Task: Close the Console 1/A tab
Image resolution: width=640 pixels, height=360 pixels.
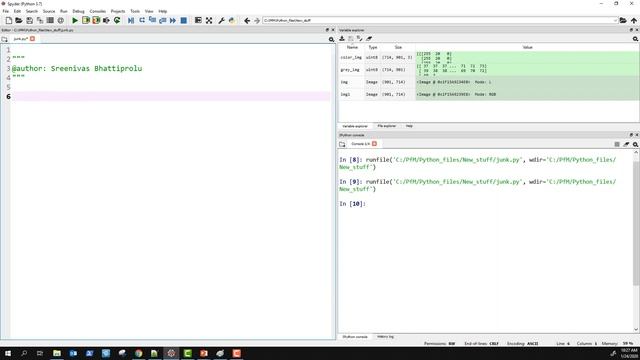Action: point(374,144)
